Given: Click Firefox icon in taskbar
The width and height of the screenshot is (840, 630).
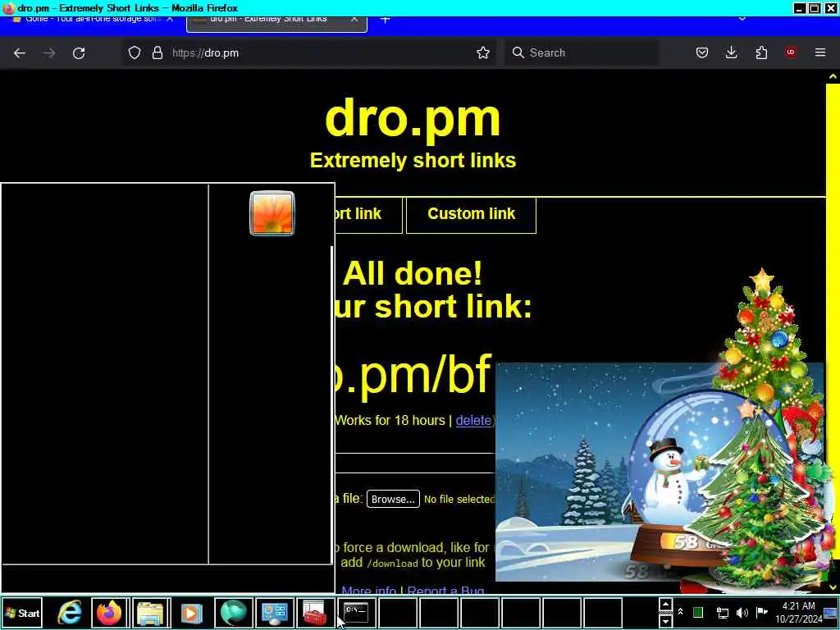Looking at the screenshot, I should pyautogui.click(x=109, y=613).
